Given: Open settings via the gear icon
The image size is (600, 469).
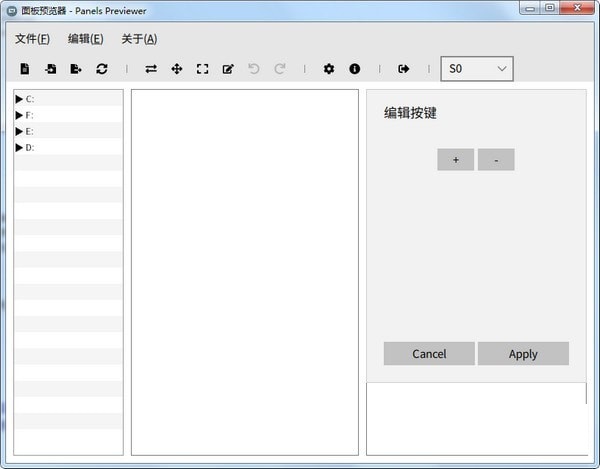Looking at the screenshot, I should (x=329, y=69).
